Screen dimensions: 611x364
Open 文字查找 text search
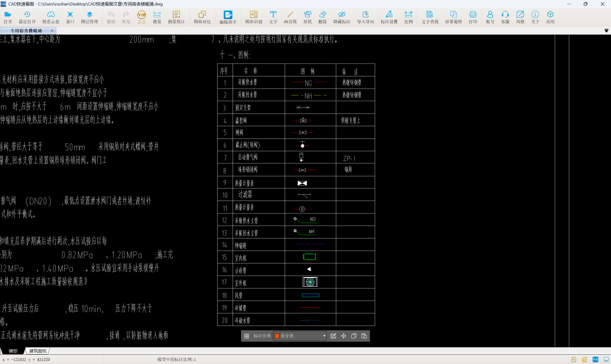coord(429,17)
